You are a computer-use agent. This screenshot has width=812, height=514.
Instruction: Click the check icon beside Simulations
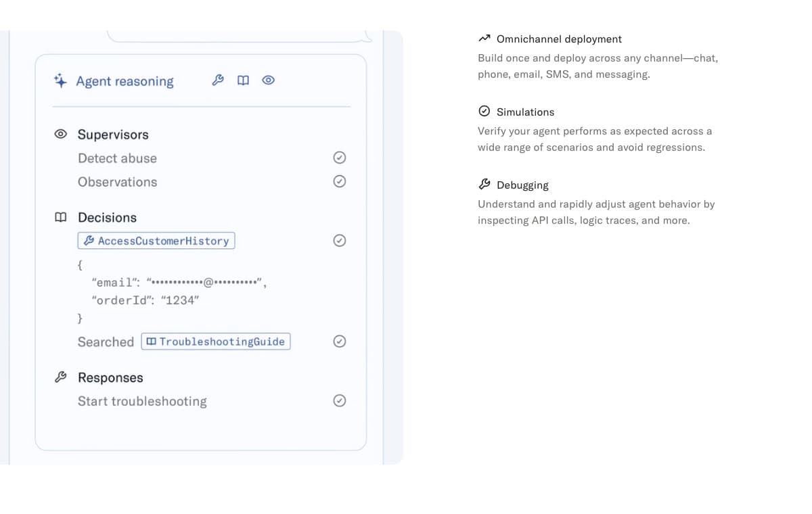click(484, 112)
